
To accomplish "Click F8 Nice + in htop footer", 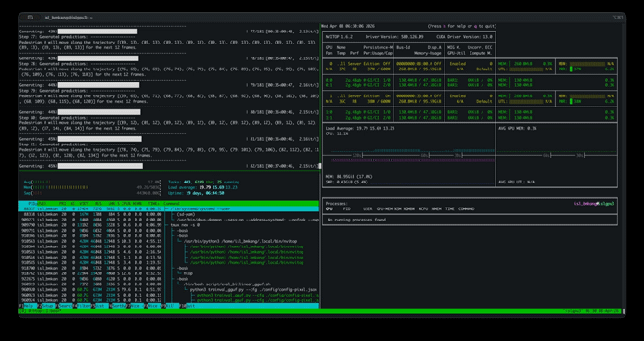I will pos(154,306).
